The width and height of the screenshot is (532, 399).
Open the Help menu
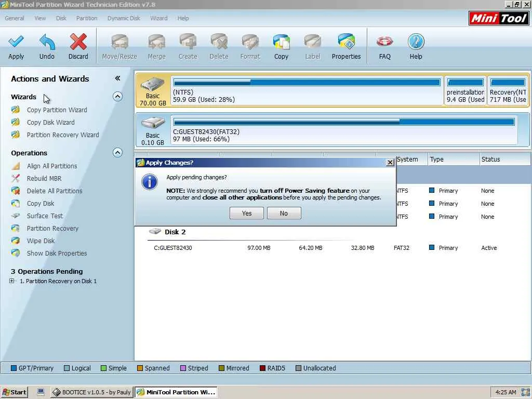coord(183,18)
